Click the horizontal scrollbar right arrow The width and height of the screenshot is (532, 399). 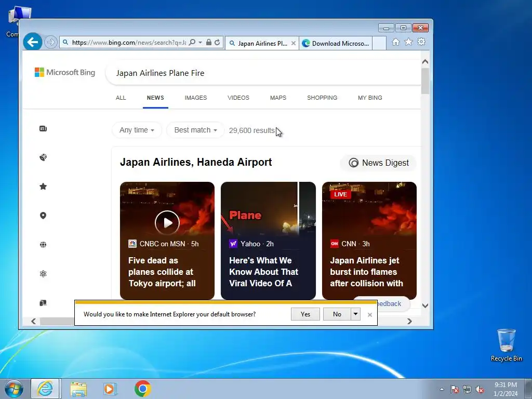click(409, 321)
